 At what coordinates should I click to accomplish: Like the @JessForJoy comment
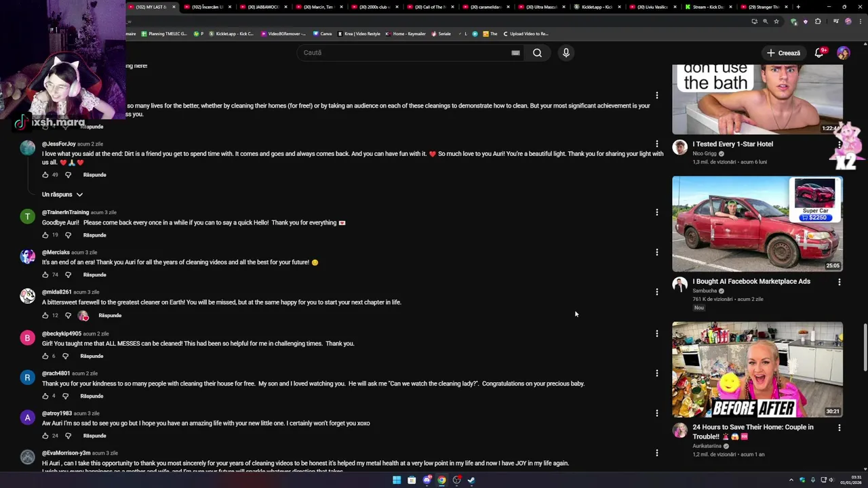tap(45, 175)
